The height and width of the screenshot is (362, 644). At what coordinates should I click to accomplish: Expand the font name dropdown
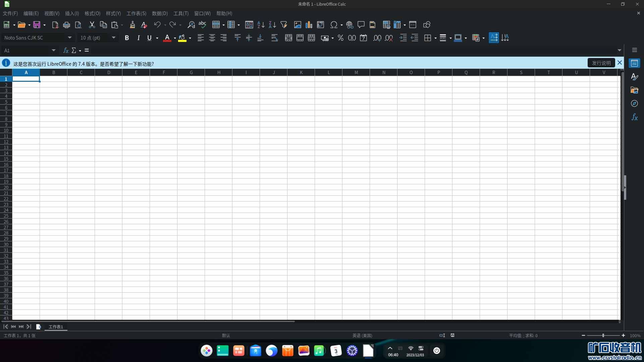click(70, 38)
